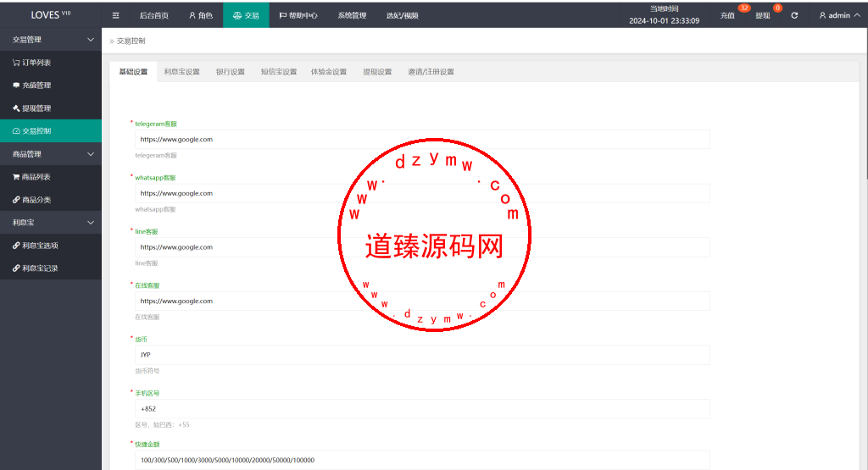
Task: Open 选妃/视频 top menu
Action: click(403, 15)
